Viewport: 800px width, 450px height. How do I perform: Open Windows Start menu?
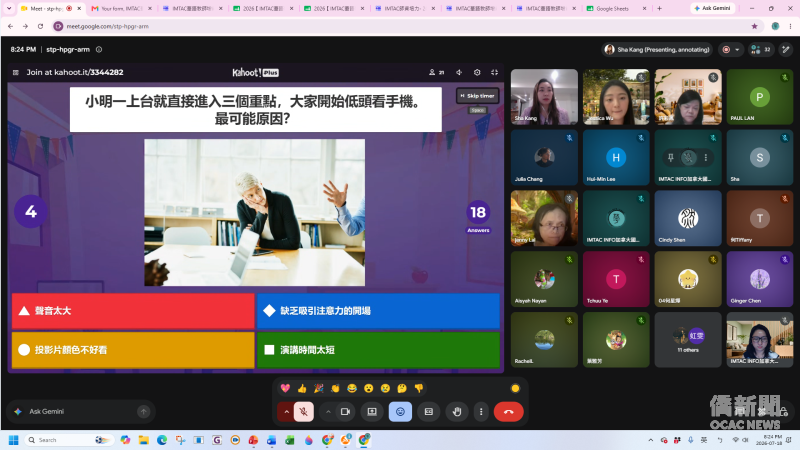[x=14, y=440]
